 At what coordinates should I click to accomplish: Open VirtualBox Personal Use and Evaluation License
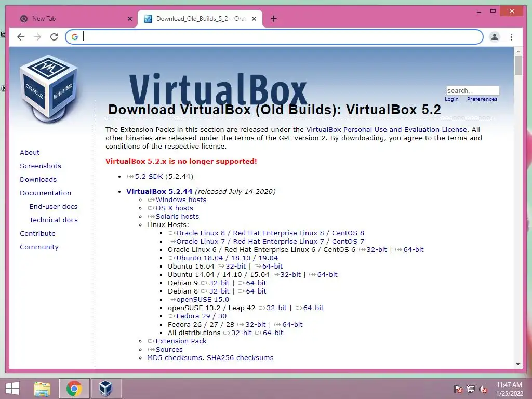(x=387, y=129)
